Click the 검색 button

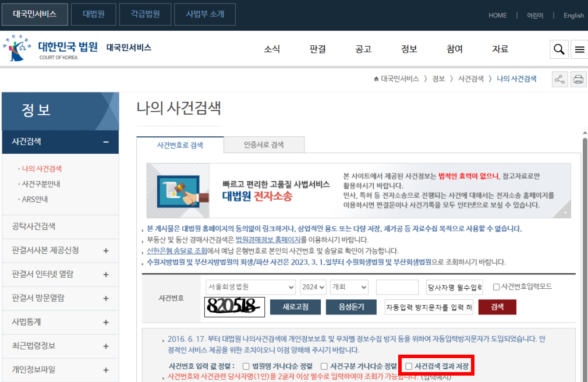point(497,307)
